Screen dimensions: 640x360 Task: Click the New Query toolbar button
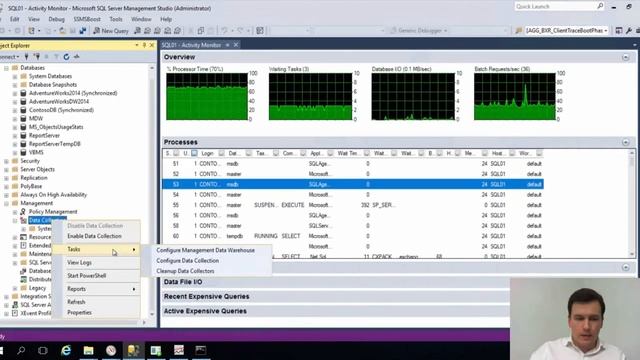click(x=111, y=31)
